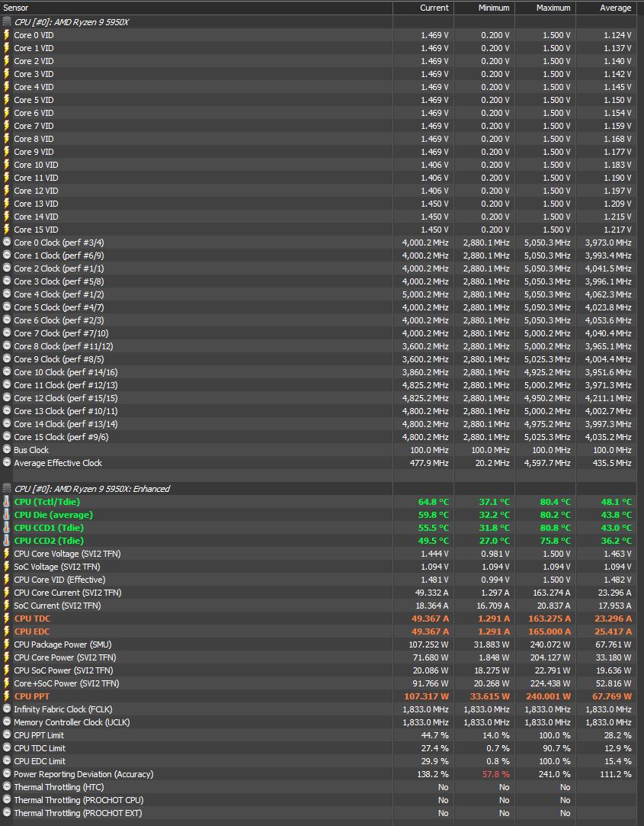The image size is (644, 826).
Task: Click the 4,211.1 MHz average Core 12 Clock value
Action: pos(608,397)
